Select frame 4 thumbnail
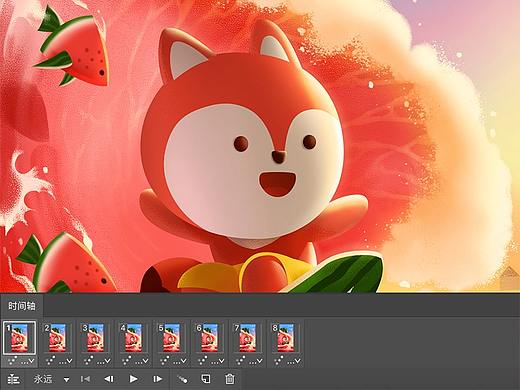The height and width of the screenshot is (390, 520). [x=133, y=338]
